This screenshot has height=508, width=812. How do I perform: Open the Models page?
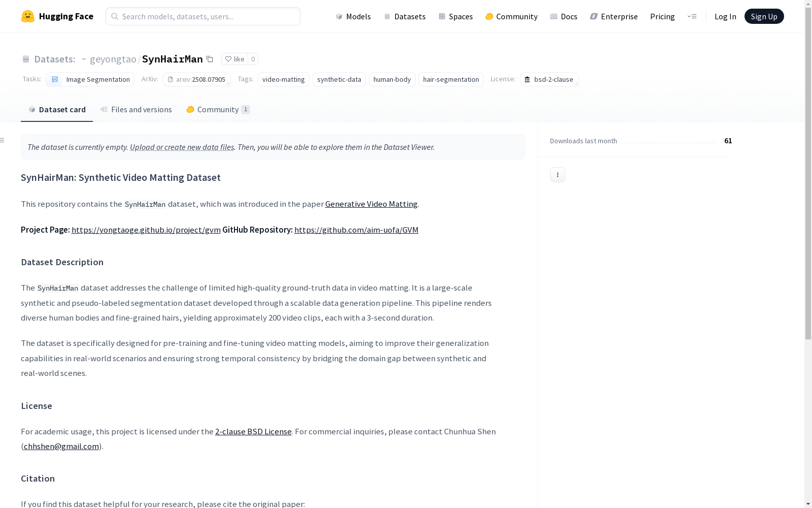(x=353, y=16)
